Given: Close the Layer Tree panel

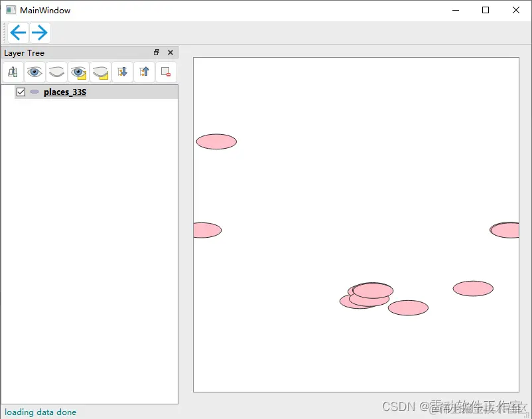Looking at the screenshot, I should click(170, 52).
